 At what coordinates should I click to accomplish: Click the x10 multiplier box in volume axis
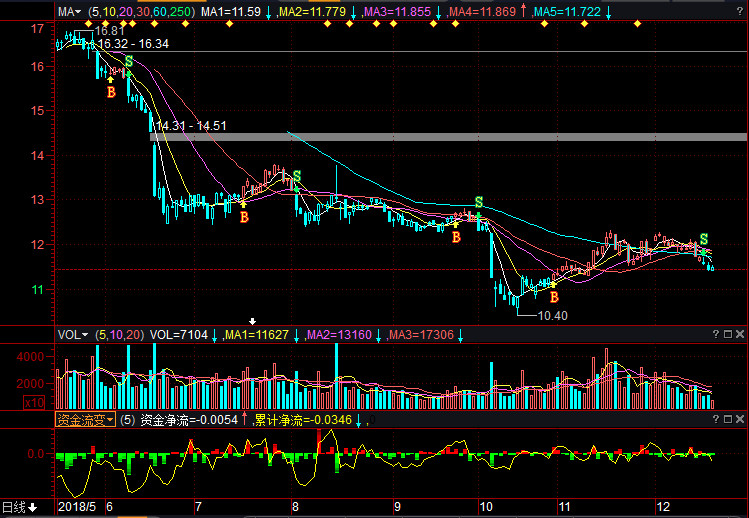click(34, 403)
